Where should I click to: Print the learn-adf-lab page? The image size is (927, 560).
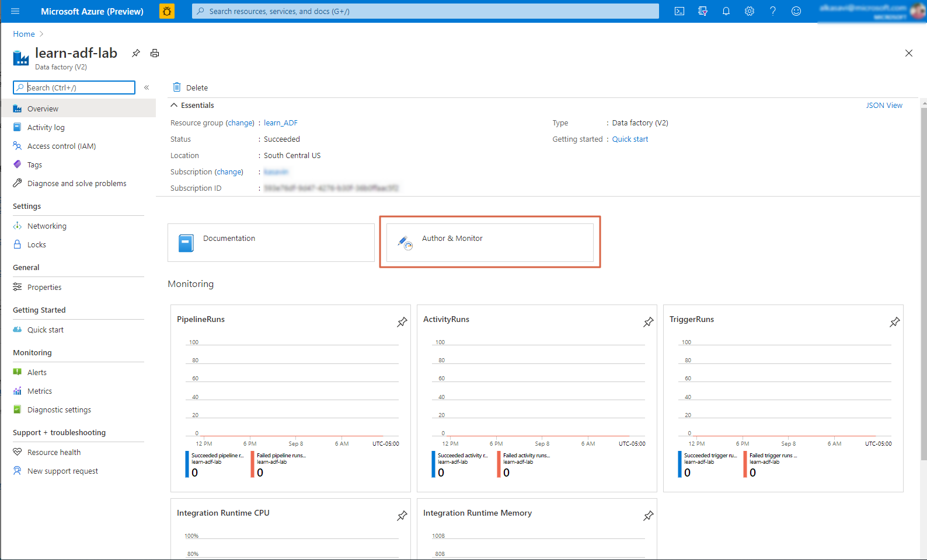(155, 53)
